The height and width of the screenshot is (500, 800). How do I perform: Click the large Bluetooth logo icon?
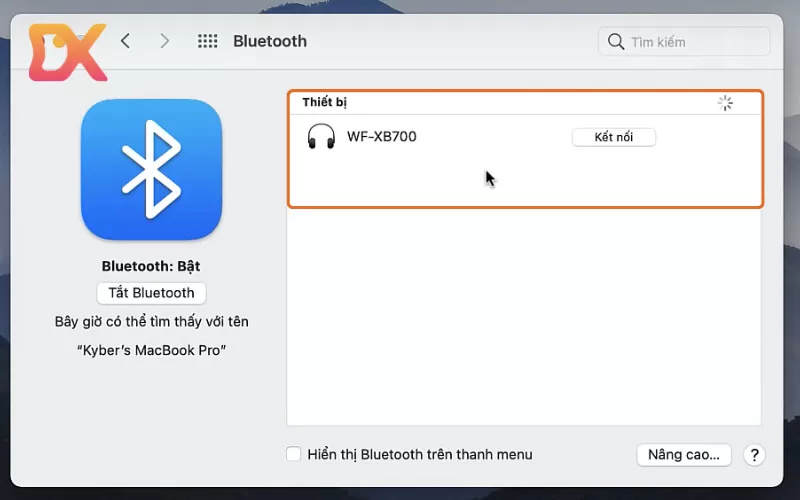(152, 169)
